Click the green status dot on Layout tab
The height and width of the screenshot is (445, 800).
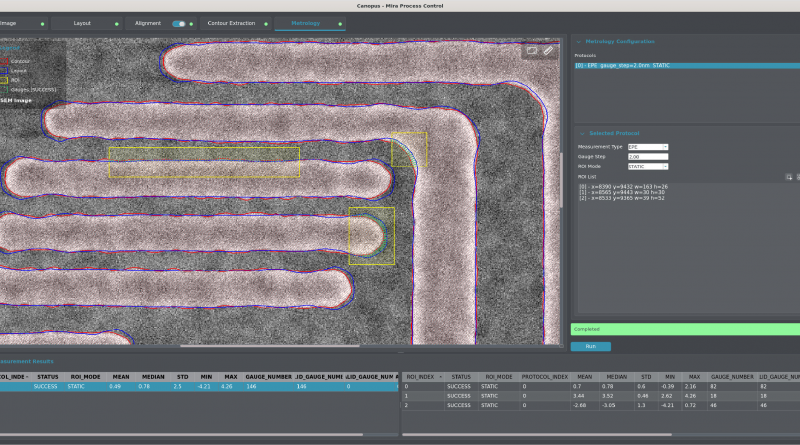click(x=116, y=22)
